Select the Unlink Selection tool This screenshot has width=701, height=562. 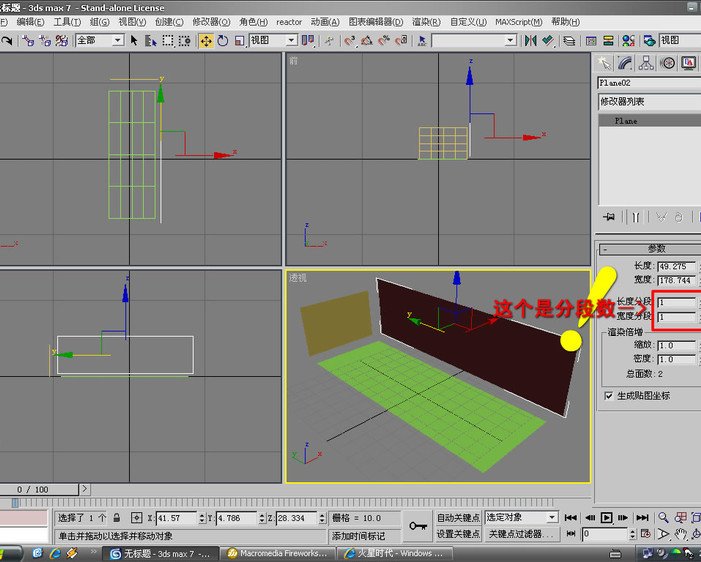(45, 41)
